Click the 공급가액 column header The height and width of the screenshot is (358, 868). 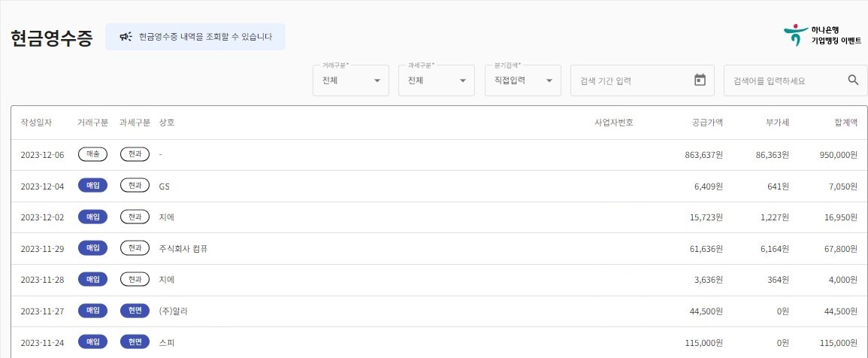[x=706, y=123]
